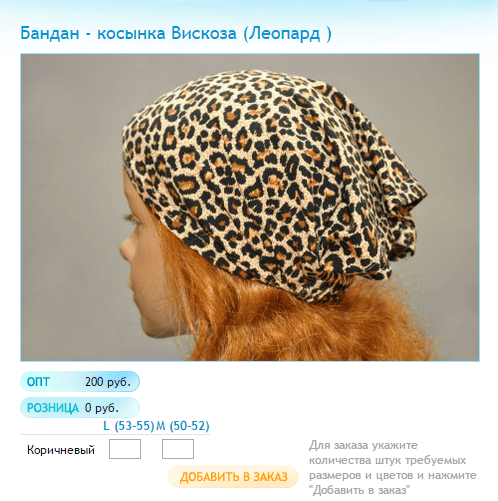
Task: Click the ДОБАВИТЬ В ЗАКАЗ button
Action: coord(233,477)
